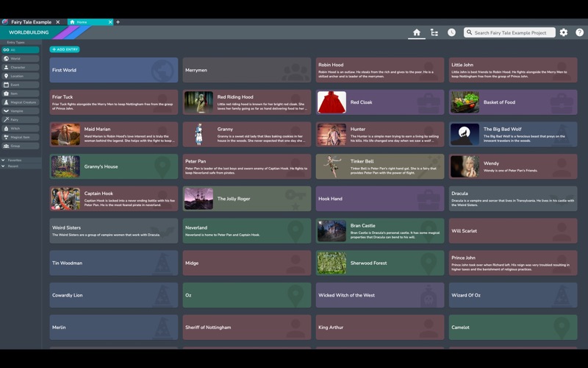
Task: Open the Cowardly Lion entry
Action: (114, 295)
